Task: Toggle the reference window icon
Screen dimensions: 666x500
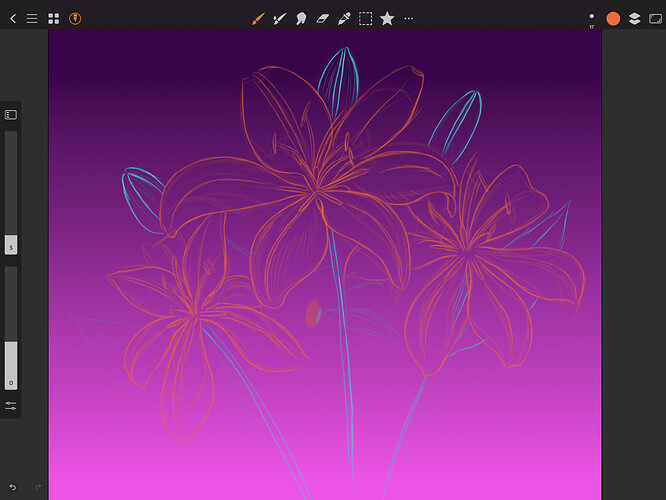Action: (655, 19)
